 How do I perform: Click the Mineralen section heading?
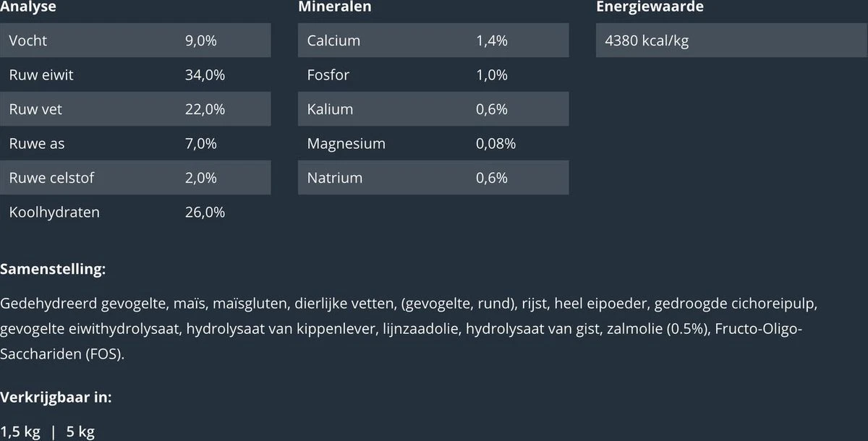[x=335, y=7]
